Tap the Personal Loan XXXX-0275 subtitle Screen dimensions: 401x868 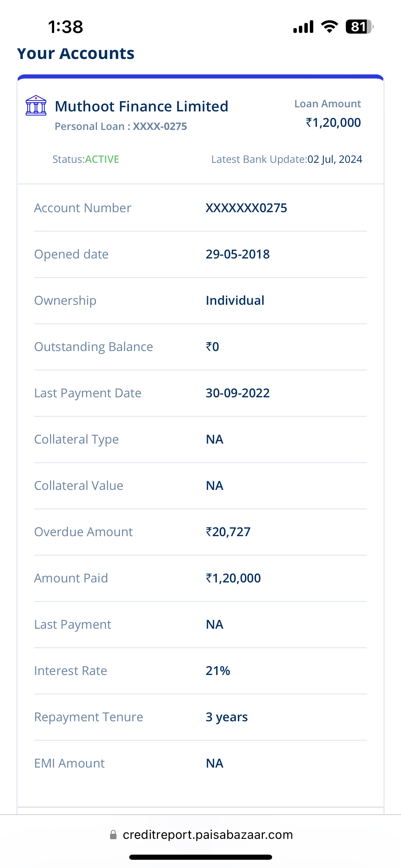coord(121,126)
